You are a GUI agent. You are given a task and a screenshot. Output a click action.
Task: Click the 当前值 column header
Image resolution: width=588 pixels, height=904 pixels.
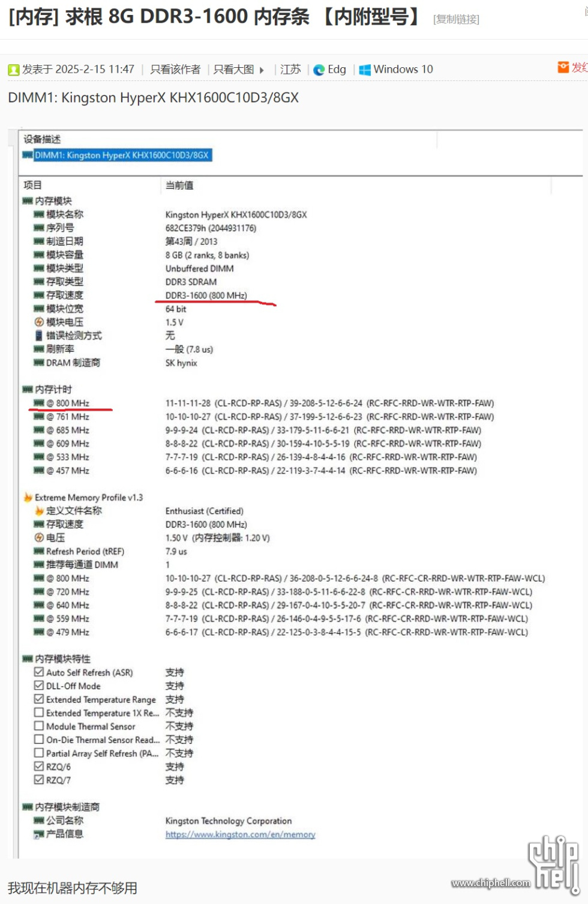(x=179, y=185)
